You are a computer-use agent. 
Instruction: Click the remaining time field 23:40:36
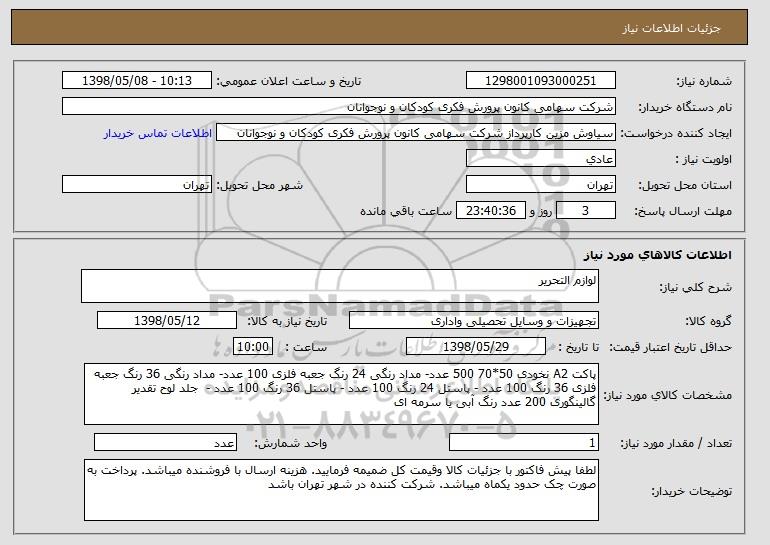(491, 211)
